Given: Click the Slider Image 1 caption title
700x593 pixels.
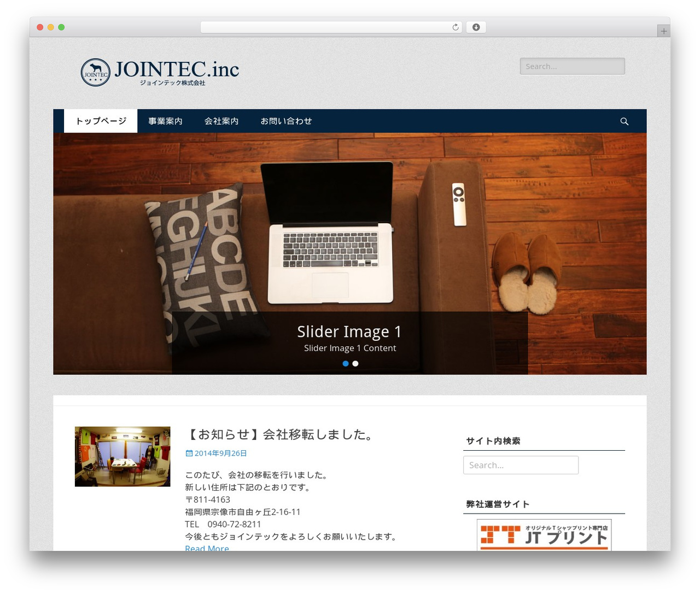Looking at the screenshot, I should 349,332.
